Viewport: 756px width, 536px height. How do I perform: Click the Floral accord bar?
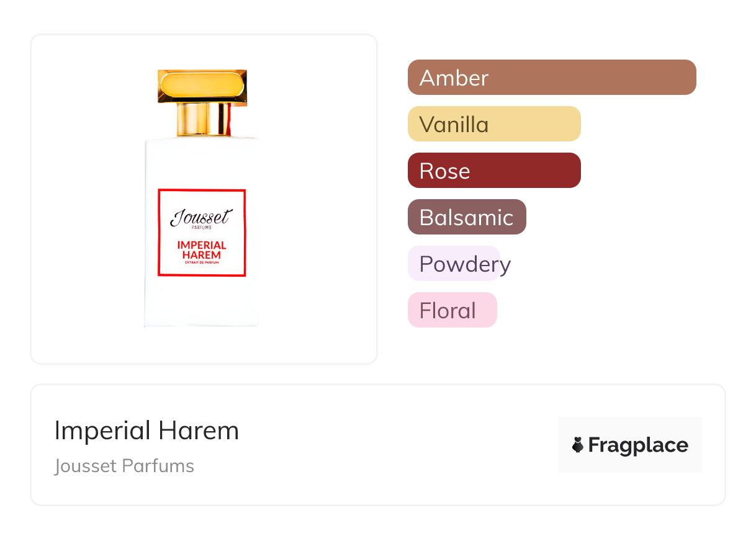point(452,310)
